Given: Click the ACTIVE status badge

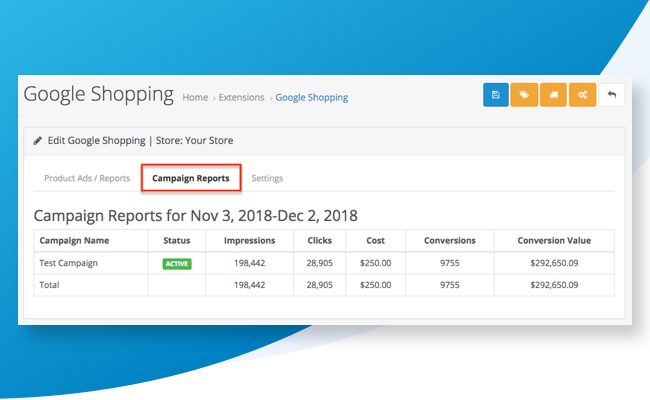Looking at the screenshot, I should [x=177, y=264].
